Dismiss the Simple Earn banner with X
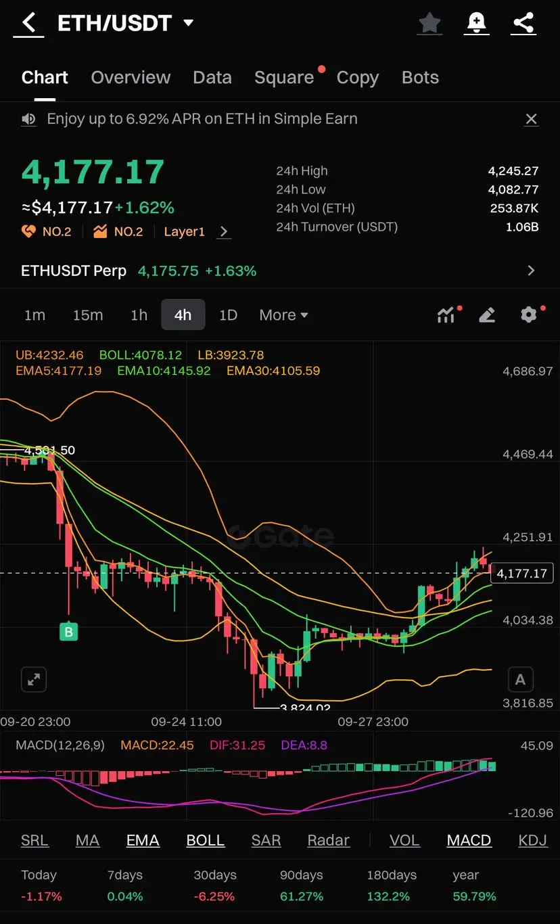The width and height of the screenshot is (560, 924). click(x=532, y=119)
